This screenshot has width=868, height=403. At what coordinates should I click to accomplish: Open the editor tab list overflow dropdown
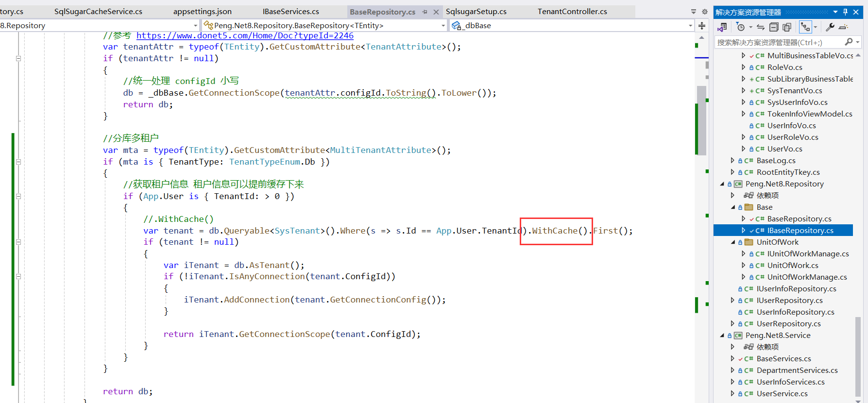(694, 12)
